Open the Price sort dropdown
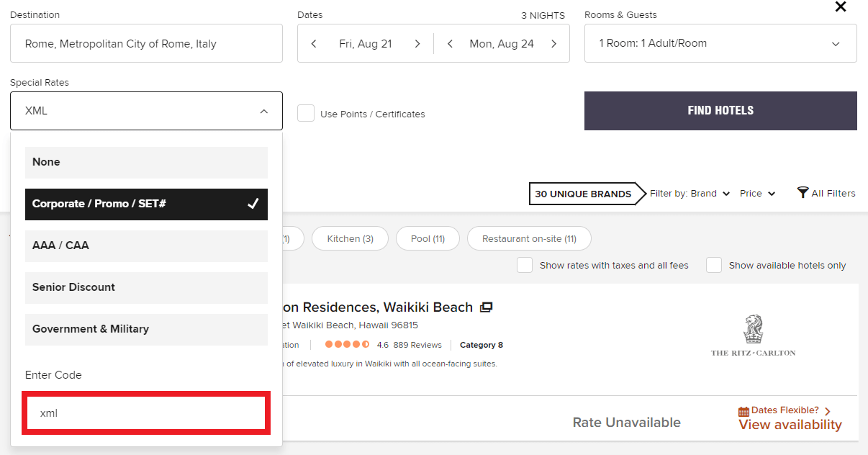 coord(757,193)
